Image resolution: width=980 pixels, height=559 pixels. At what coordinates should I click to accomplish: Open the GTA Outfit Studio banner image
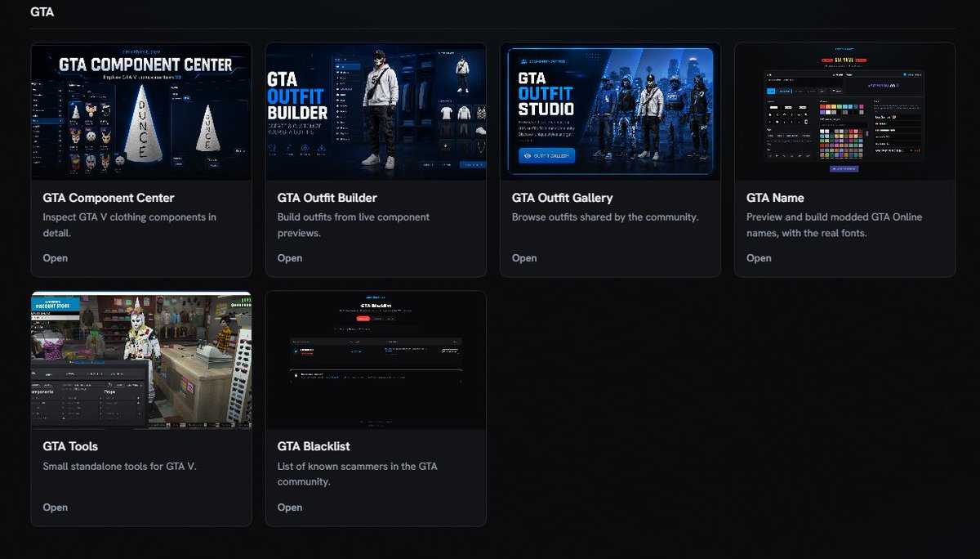(x=610, y=111)
